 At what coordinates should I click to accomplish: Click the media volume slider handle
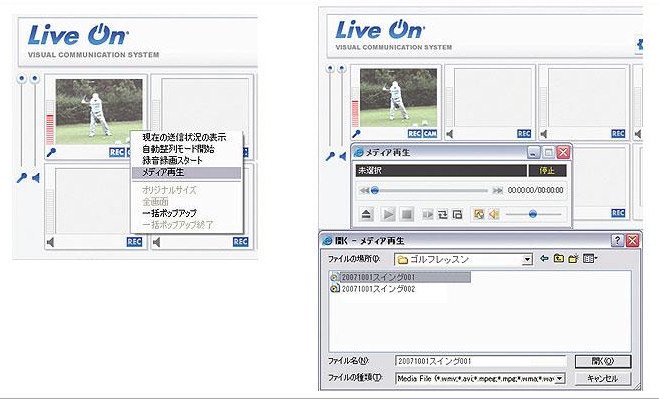click(x=532, y=214)
